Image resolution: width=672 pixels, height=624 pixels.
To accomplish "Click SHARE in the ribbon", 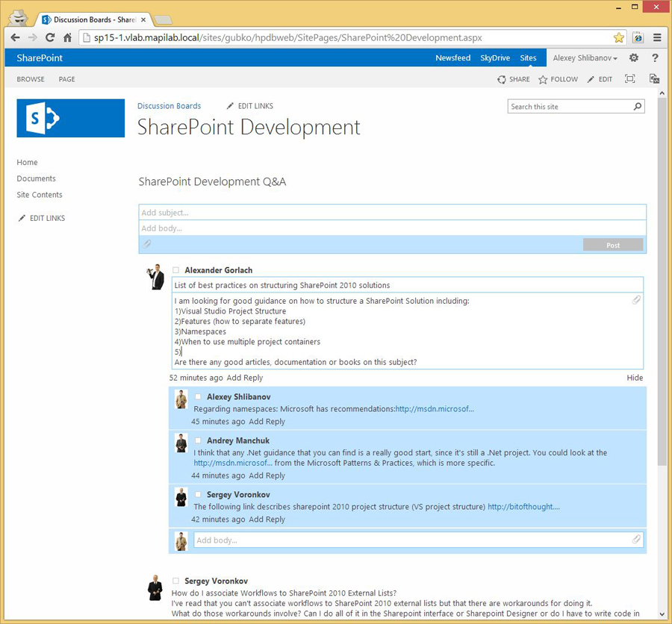I will pos(514,79).
